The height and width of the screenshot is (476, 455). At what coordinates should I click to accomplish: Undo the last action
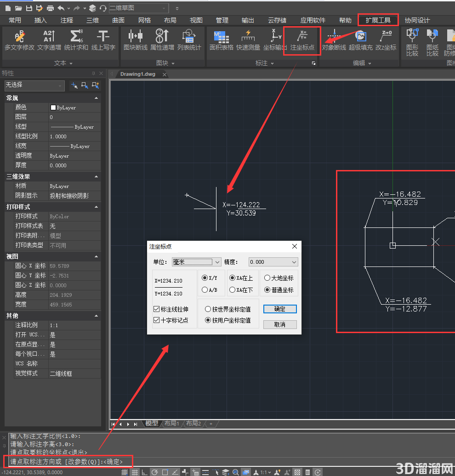[x=61, y=8]
